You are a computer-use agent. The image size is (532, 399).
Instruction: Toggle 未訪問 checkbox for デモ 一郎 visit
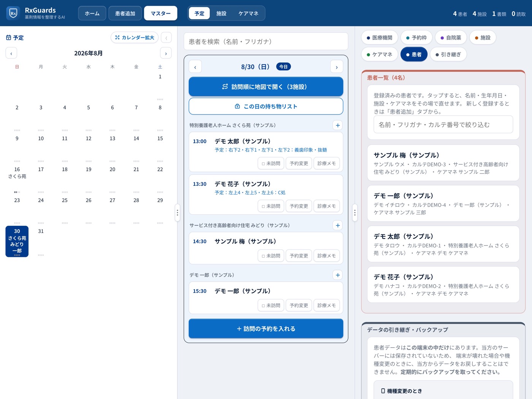tap(271, 306)
